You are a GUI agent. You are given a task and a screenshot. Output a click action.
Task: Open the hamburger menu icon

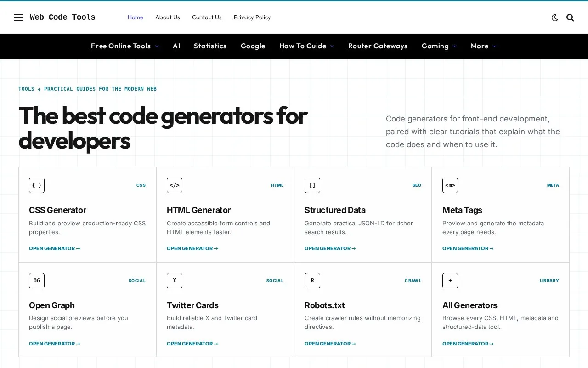tap(18, 17)
